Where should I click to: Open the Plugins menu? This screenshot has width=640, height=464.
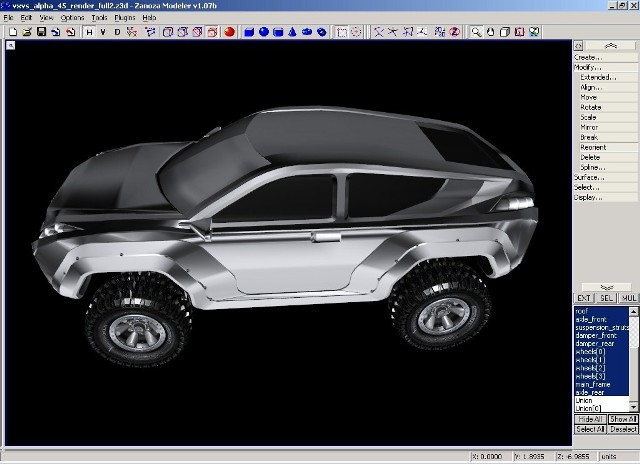(125, 18)
